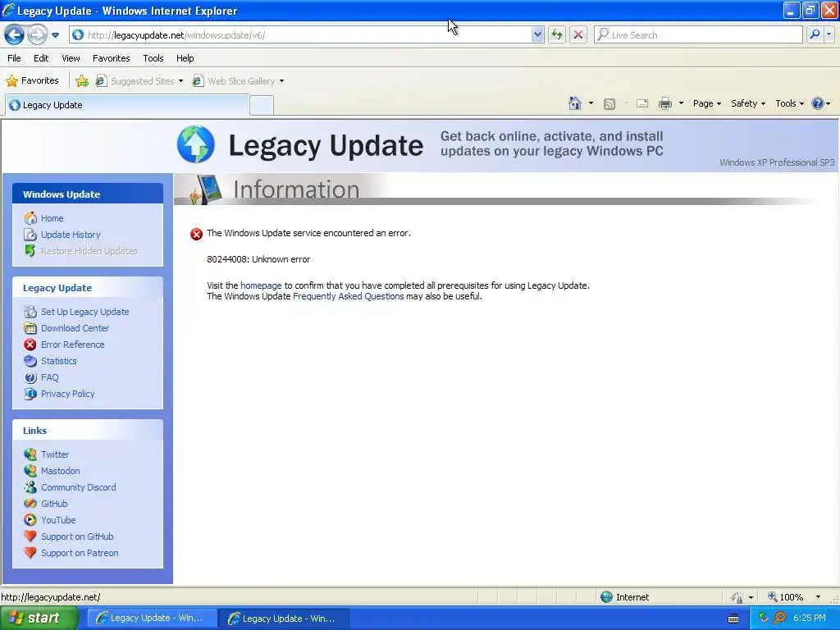Open the Tools menu in menu bar
This screenshot has height=630, width=840.
[x=153, y=58]
